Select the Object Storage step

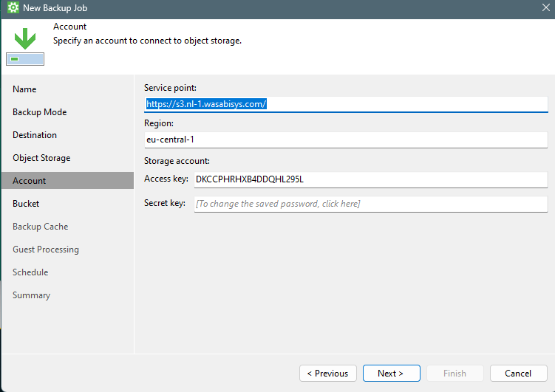point(41,158)
